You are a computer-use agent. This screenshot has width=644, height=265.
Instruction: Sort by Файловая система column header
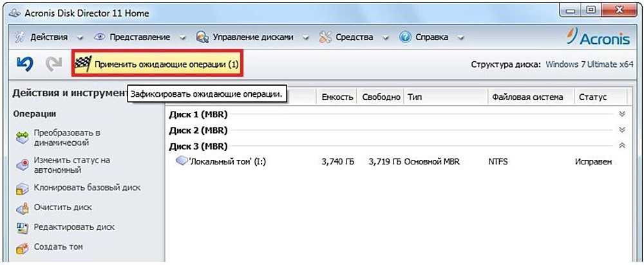(531, 97)
